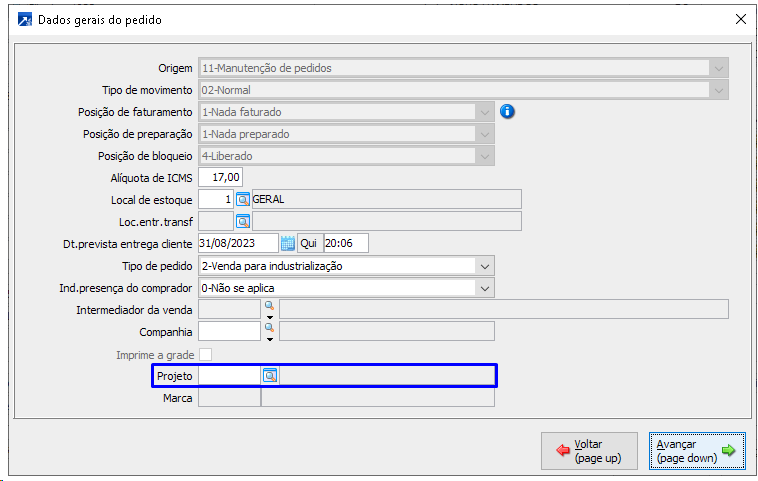This screenshot has width=758, height=481.
Task: Toggle Imprime a grade checkbox
Action: [205, 354]
